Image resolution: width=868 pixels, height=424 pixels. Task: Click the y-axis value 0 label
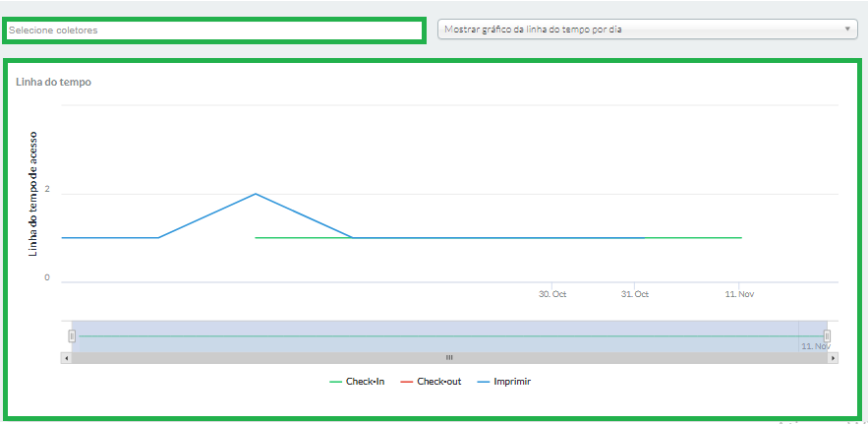[47, 277]
